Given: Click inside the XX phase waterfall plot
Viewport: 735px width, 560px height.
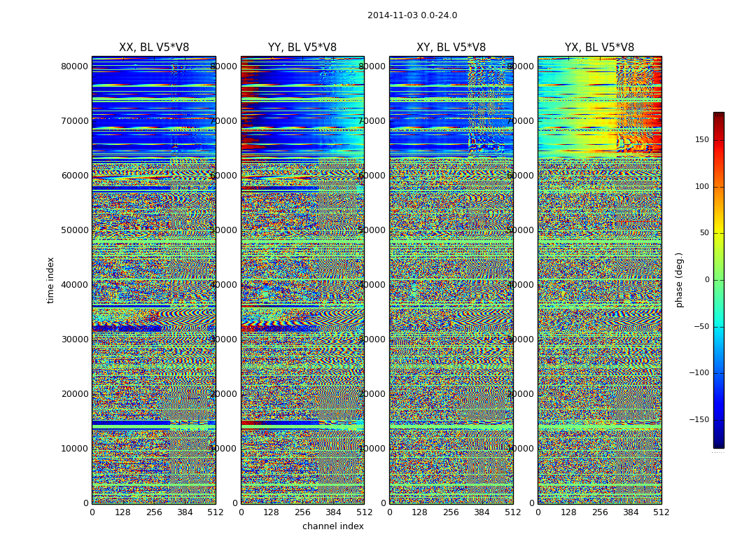Looking at the screenshot, I should pos(153,280).
